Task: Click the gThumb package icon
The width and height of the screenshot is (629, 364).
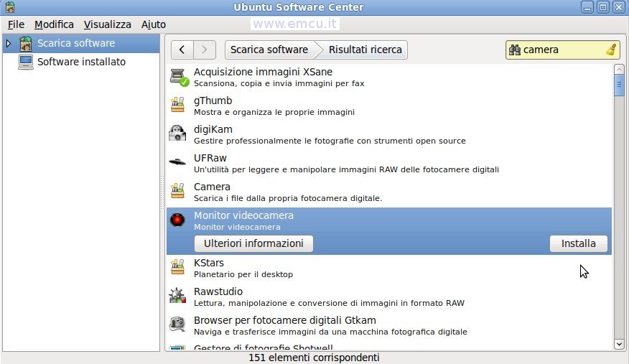Action: click(x=177, y=106)
